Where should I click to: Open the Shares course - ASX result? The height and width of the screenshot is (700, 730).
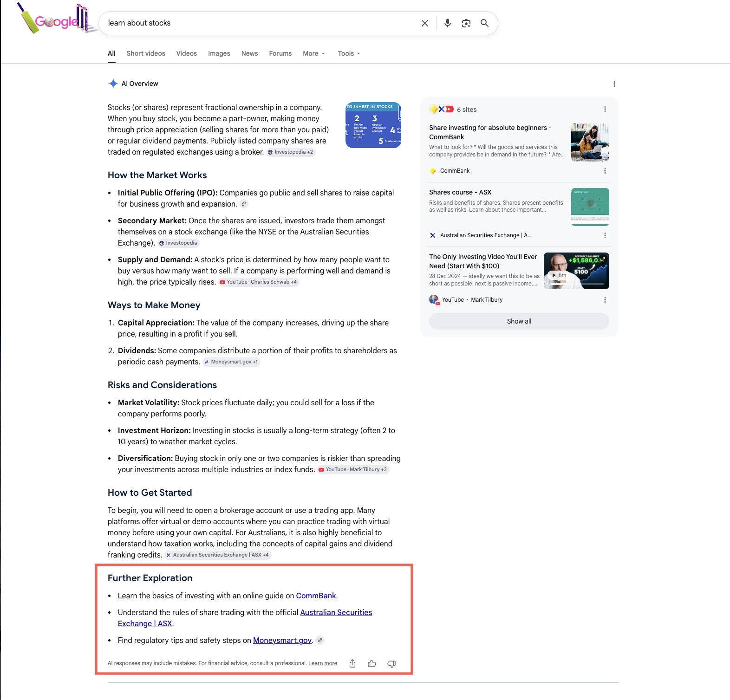(460, 192)
